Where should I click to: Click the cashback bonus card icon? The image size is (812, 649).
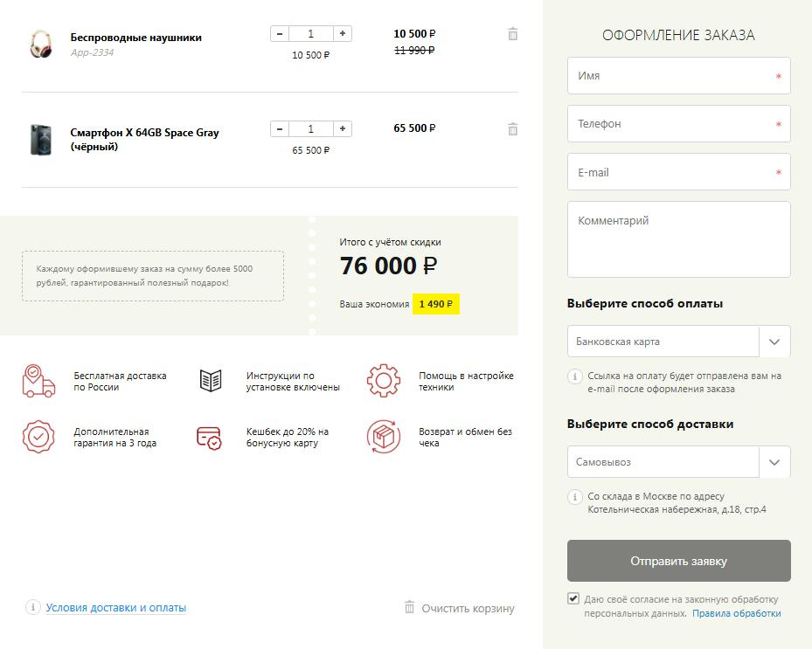coord(210,437)
